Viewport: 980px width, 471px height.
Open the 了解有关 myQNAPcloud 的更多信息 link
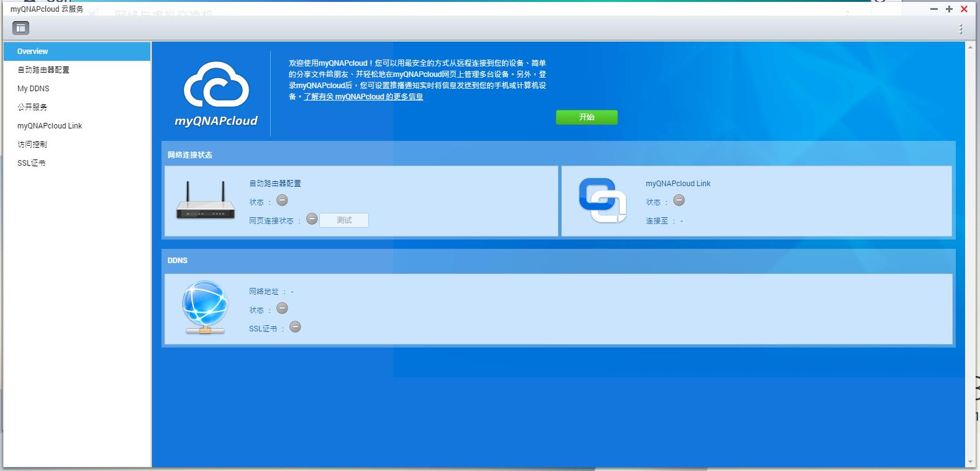click(363, 97)
